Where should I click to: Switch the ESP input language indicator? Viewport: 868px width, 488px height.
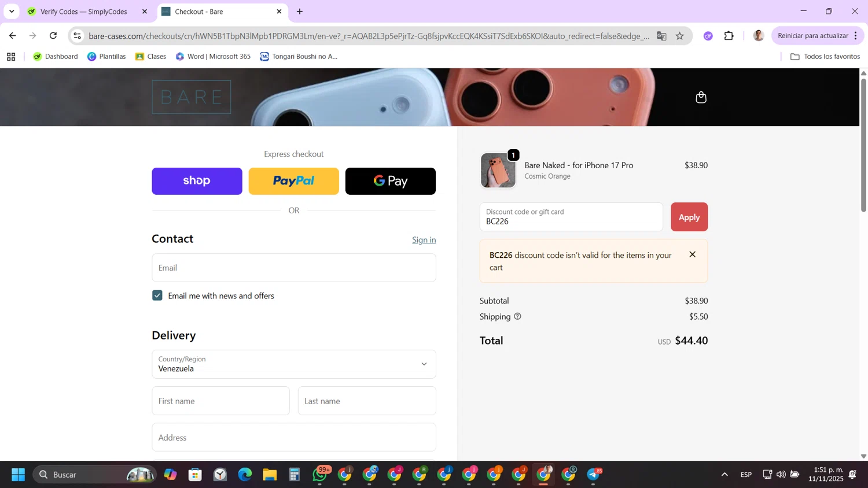[x=746, y=475]
